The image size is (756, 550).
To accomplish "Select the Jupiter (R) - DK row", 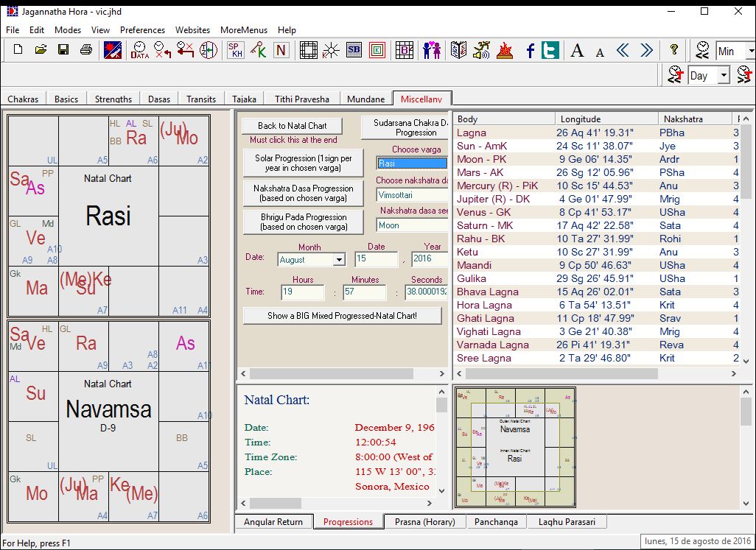I will click(597, 199).
